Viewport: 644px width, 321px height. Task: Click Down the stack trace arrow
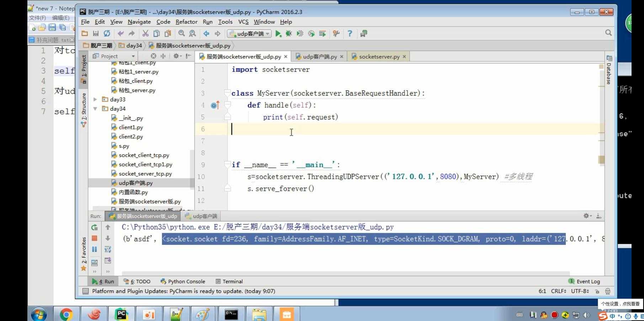point(108,238)
